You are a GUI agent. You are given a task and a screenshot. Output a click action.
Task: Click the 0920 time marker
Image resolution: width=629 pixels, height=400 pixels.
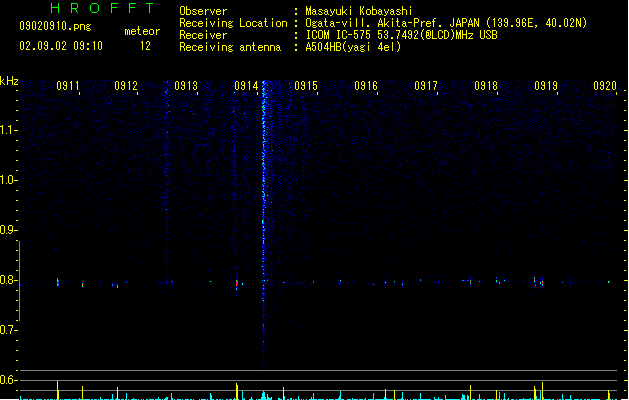click(605, 86)
